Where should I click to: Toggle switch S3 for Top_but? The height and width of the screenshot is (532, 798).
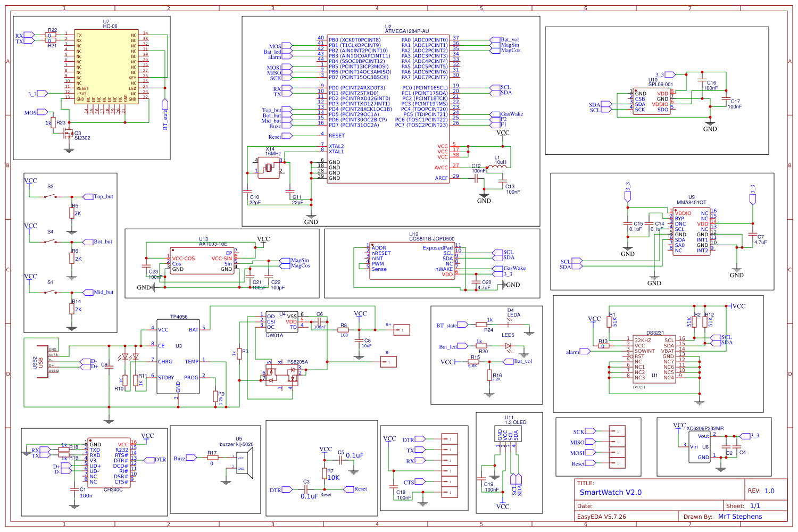[x=51, y=196]
